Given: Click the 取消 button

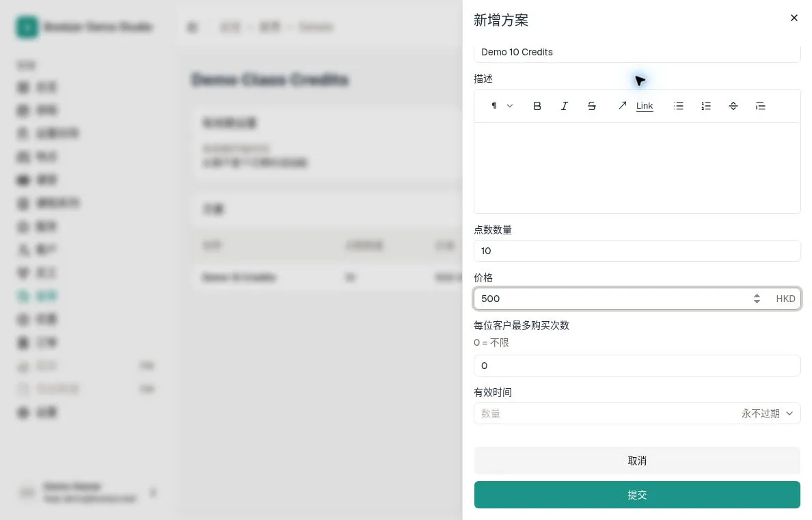Looking at the screenshot, I should (x=637, y=461).
